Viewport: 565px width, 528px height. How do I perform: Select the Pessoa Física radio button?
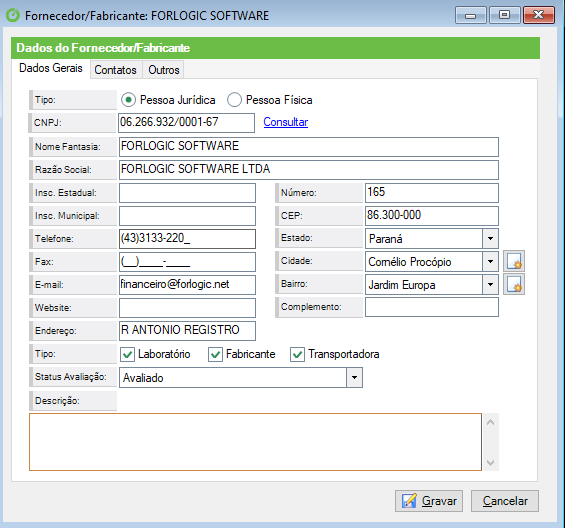click(234, 100)
